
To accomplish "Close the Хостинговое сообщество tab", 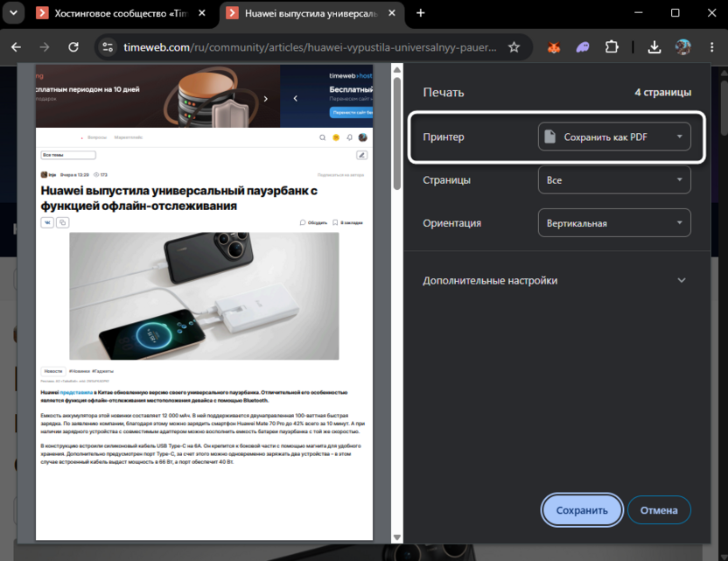I will (x=202, y=13).
